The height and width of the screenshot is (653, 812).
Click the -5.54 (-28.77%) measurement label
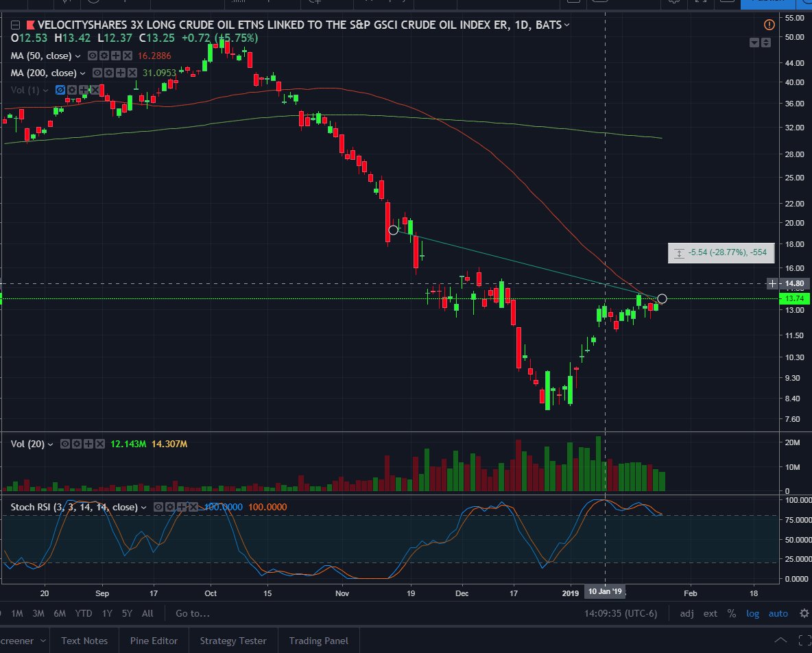point(721,252)
